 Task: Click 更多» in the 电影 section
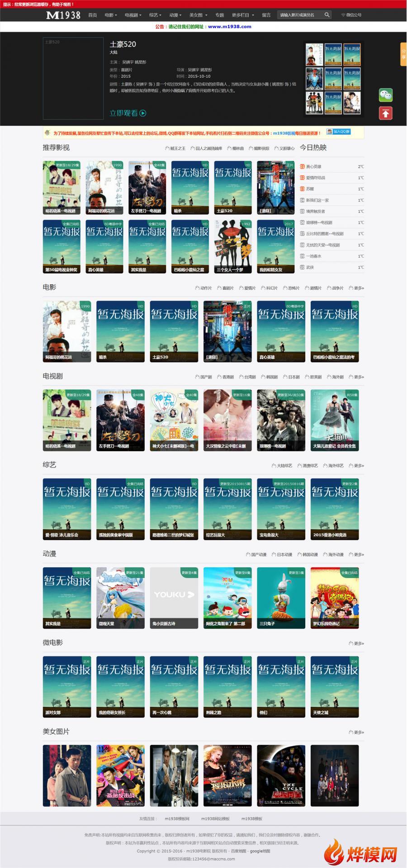pos(359,288)
